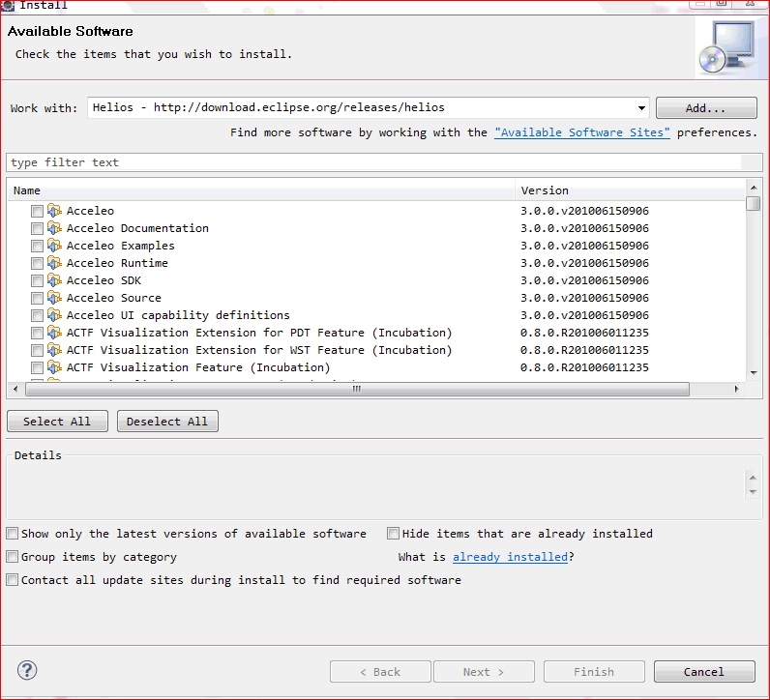Click version 3.0.0.v201006150906 in the Acceleo Source row
Screen dimensions: 770x700
[x=584, y=298]
